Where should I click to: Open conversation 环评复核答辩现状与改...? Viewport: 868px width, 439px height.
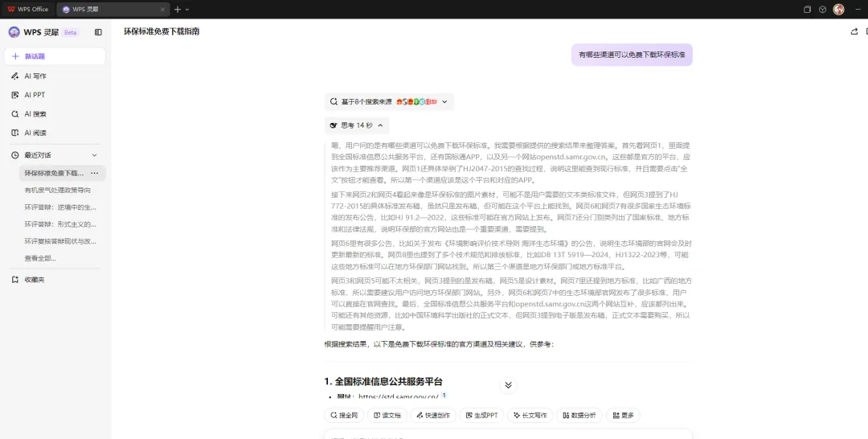coord(59,241)
